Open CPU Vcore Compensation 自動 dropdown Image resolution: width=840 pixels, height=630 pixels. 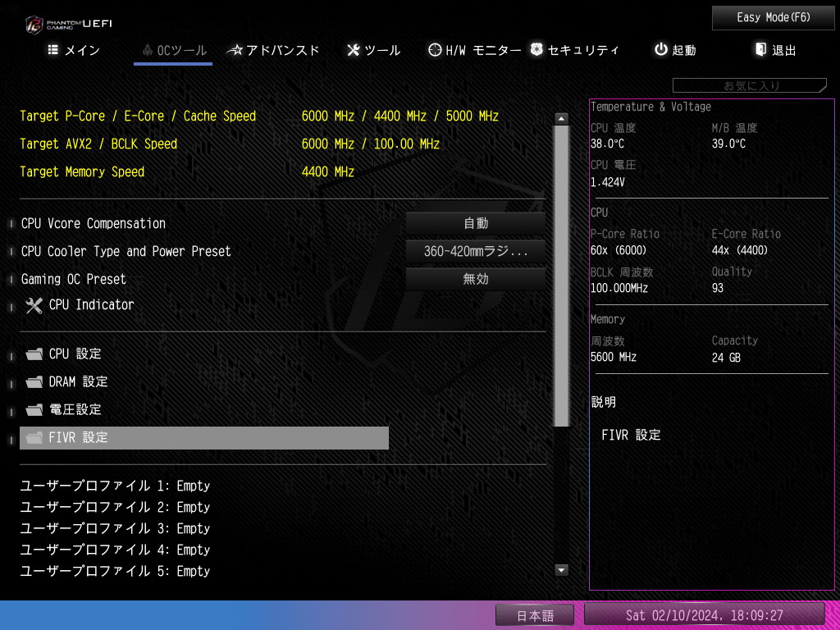point(475,223)
